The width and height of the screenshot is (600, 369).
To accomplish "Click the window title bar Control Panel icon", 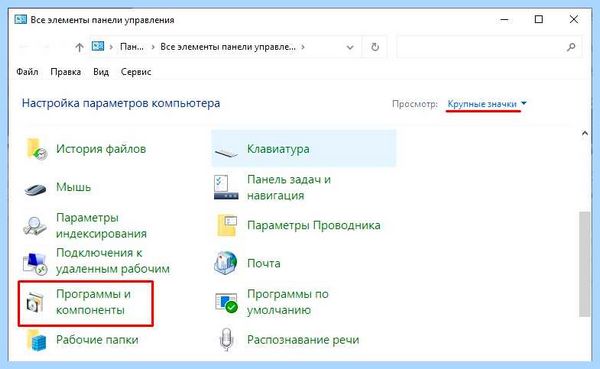I will 21,20.
